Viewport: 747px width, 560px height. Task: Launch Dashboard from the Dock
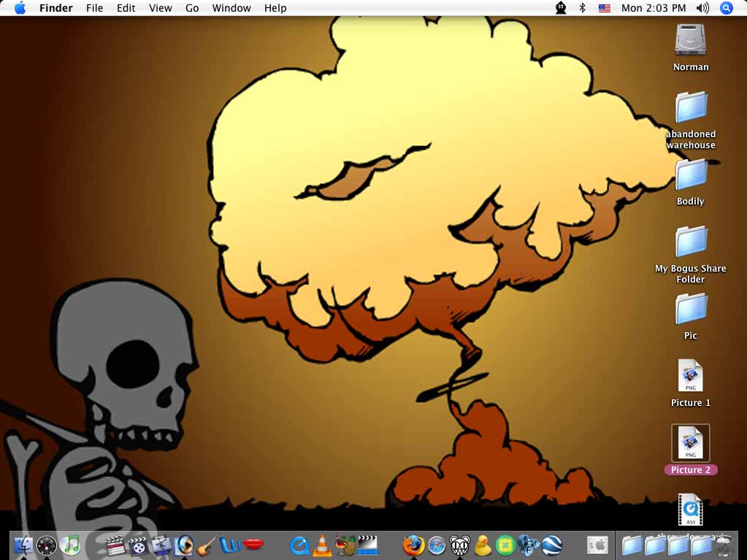point(47,545)
